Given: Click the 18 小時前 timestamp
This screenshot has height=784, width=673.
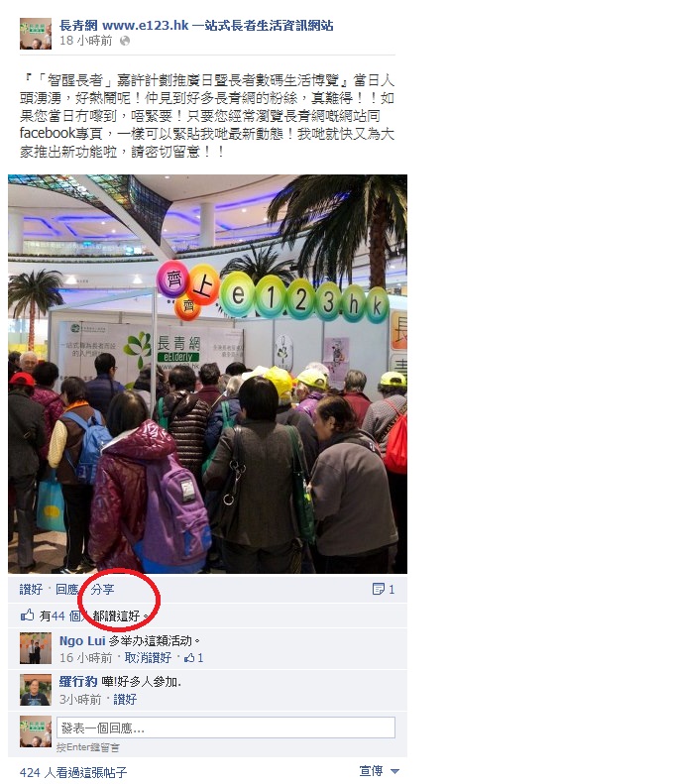Looking at the screenshot, I should (x=86, y=41).
